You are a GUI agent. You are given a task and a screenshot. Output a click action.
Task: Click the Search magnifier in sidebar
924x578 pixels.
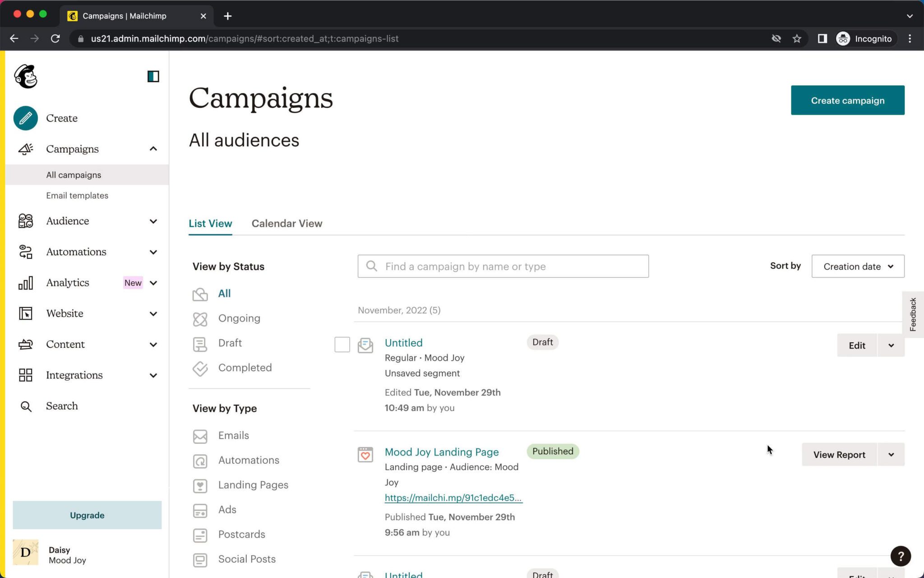pos(26,406)
